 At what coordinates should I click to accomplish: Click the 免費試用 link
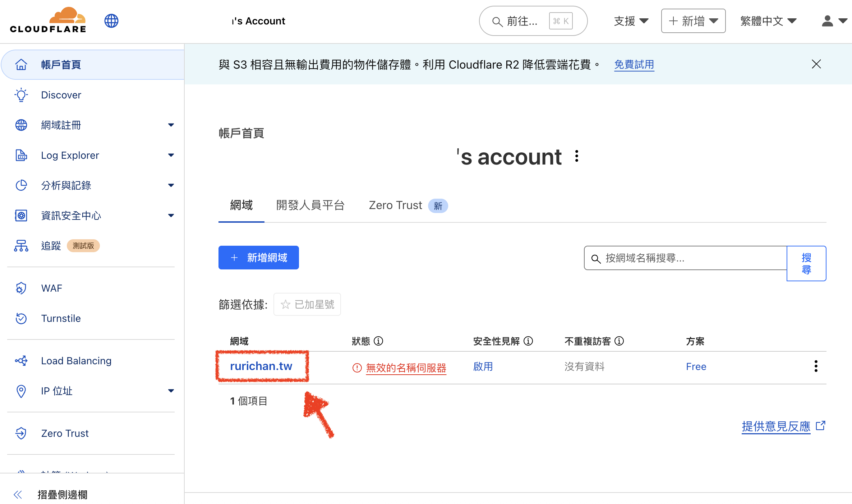point(634,65)
